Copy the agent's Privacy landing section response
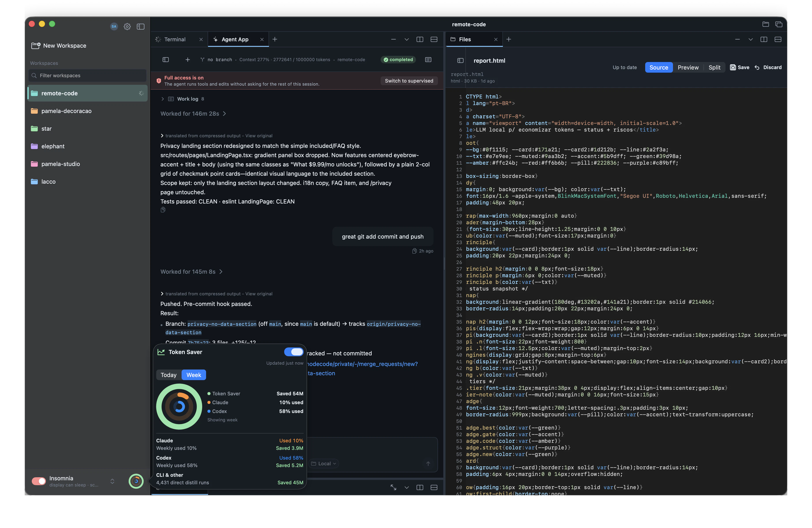This screenshot has height=528, width=812. 163,210
